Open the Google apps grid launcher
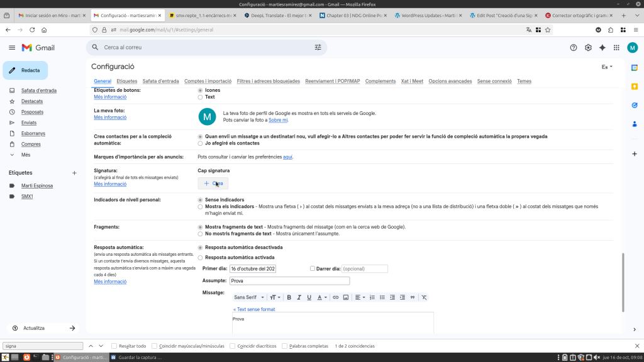 tap(616, 47)
